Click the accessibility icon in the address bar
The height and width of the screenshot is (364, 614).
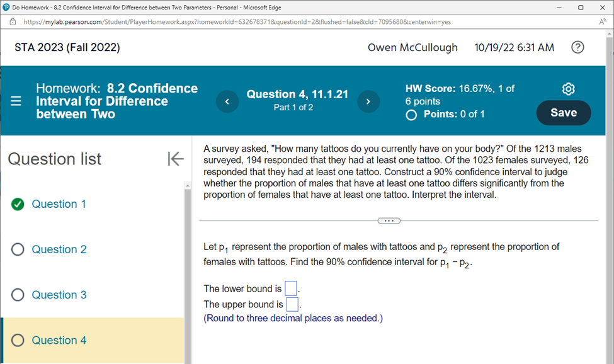pos(602,20)
